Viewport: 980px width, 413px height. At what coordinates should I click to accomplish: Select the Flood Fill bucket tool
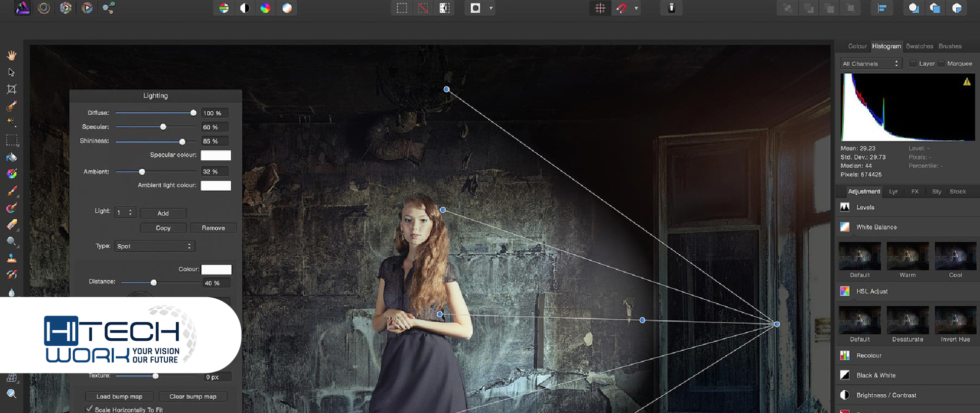[x=12, y=157]
